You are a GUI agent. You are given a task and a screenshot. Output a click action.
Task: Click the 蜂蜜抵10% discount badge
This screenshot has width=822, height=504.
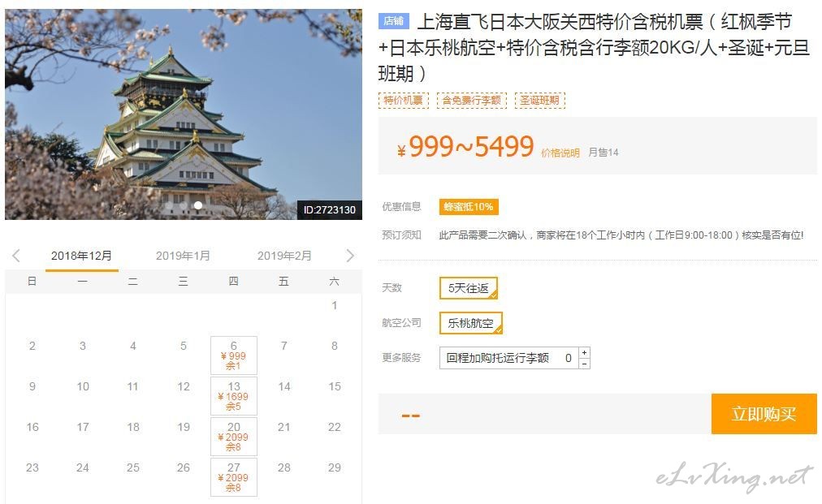tap(469, 207)
